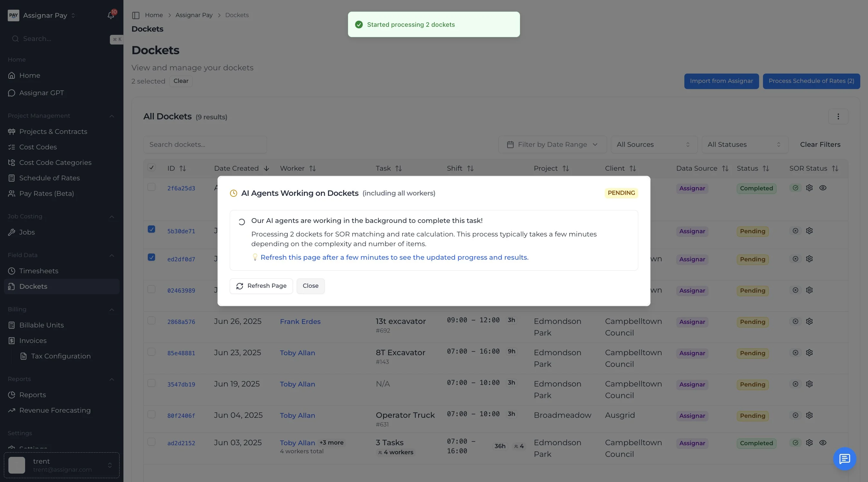View docket ad2d2152 with eye icon
Screen dimensions: 868x482
point(823,443)
